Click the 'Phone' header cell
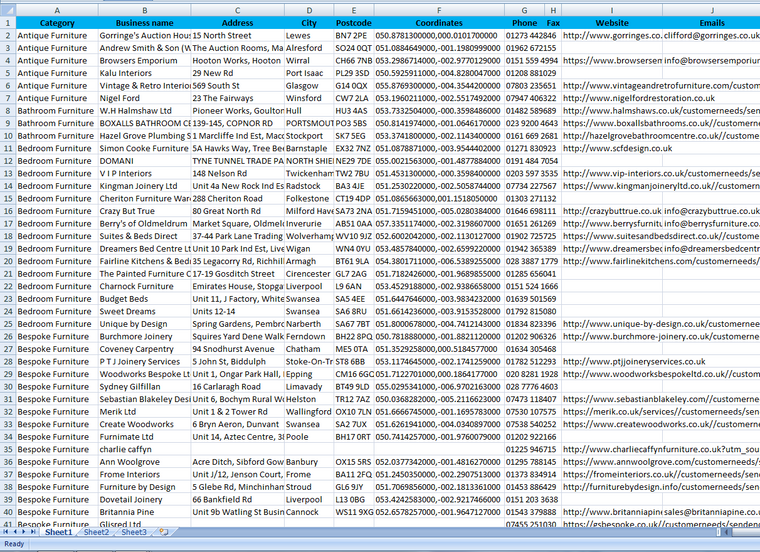The image size is (760, 552). pos(524,23)
